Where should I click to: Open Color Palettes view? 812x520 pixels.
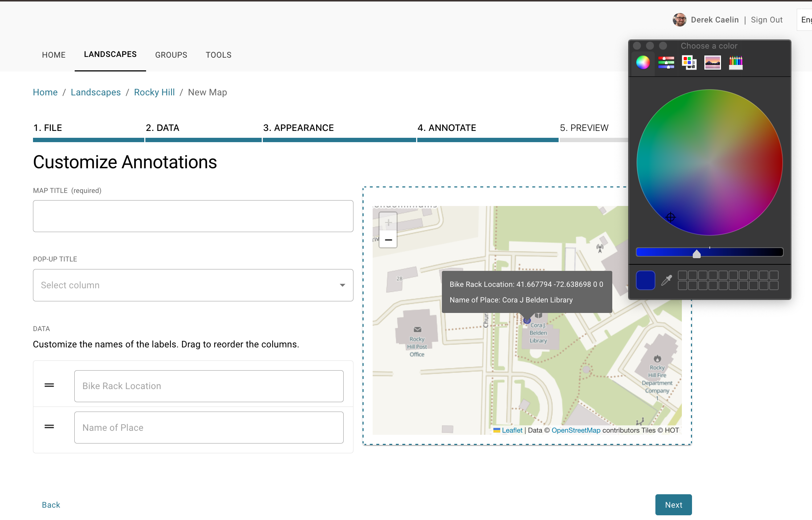[x=689, y=62]
